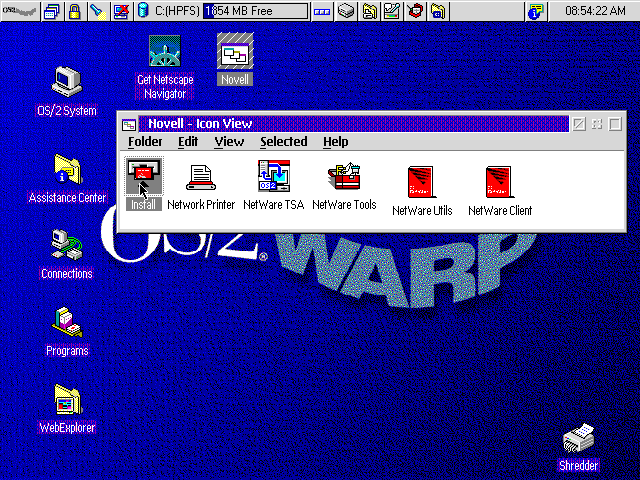The image size is (640, 480).
Task: Click the shutdown computer icon with red X
Action: coord(121,11)
